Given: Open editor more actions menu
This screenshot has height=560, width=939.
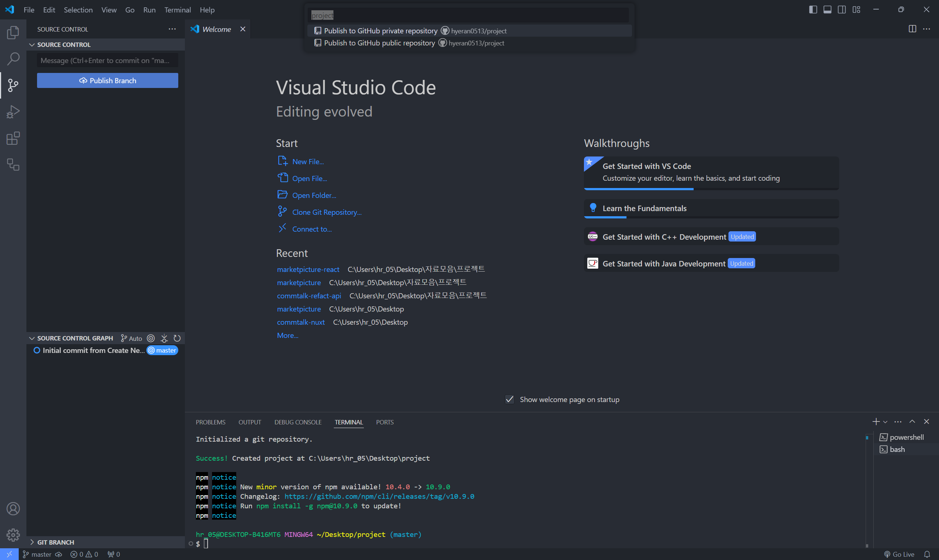Looking at the screenshot, I should point(927,29).
